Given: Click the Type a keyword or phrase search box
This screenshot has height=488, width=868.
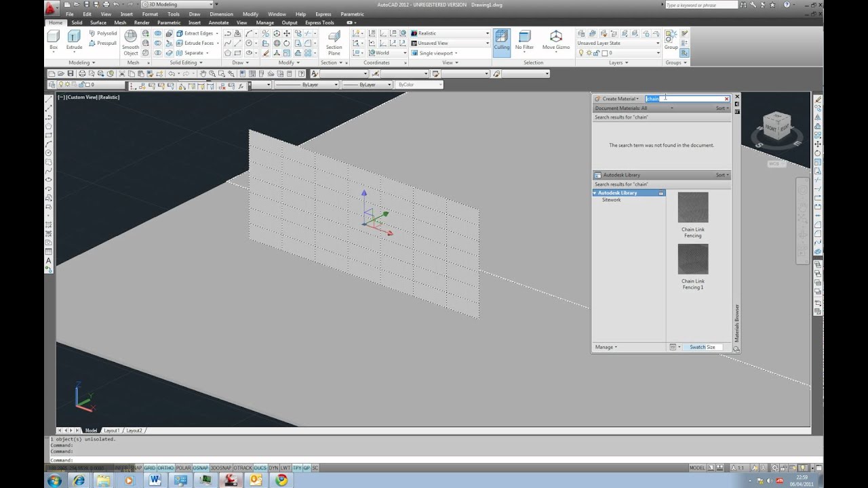Looking at the screenshot, I should (701, 5).
